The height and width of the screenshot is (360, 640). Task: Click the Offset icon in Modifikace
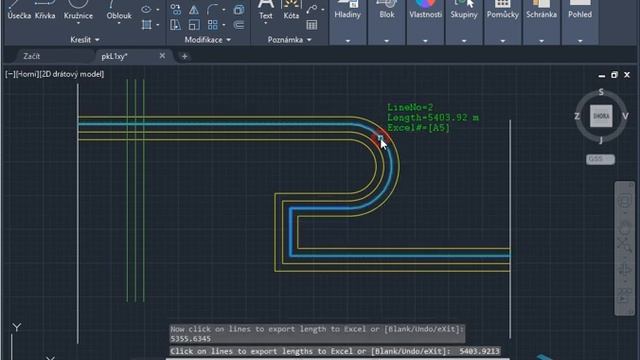click(x=239, y=25)
